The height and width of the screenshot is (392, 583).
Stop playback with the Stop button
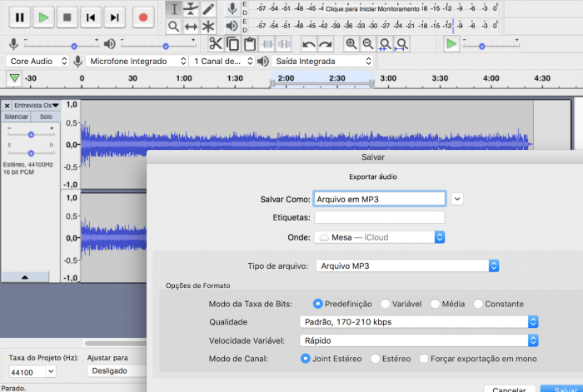tap(67, 17)
